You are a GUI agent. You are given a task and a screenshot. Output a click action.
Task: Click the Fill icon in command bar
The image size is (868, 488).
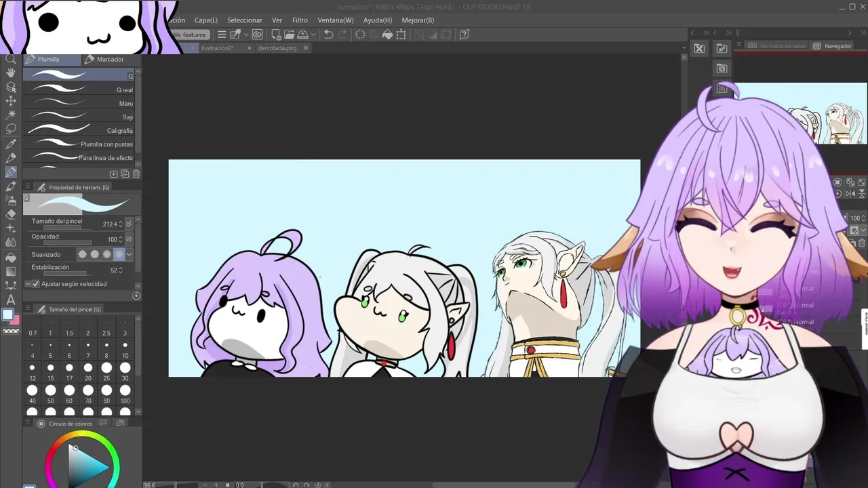[387, 35]
